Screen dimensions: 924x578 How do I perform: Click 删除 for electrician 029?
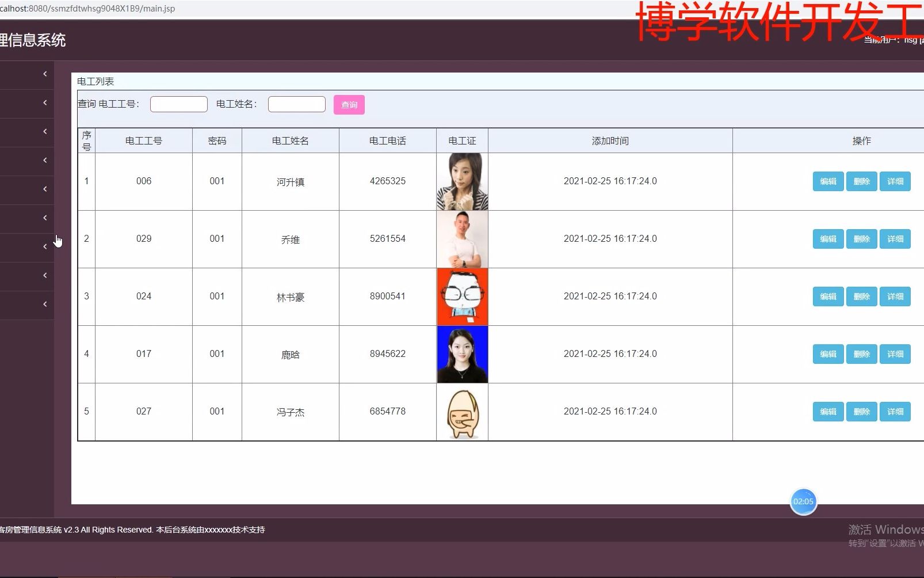[861, 239]
